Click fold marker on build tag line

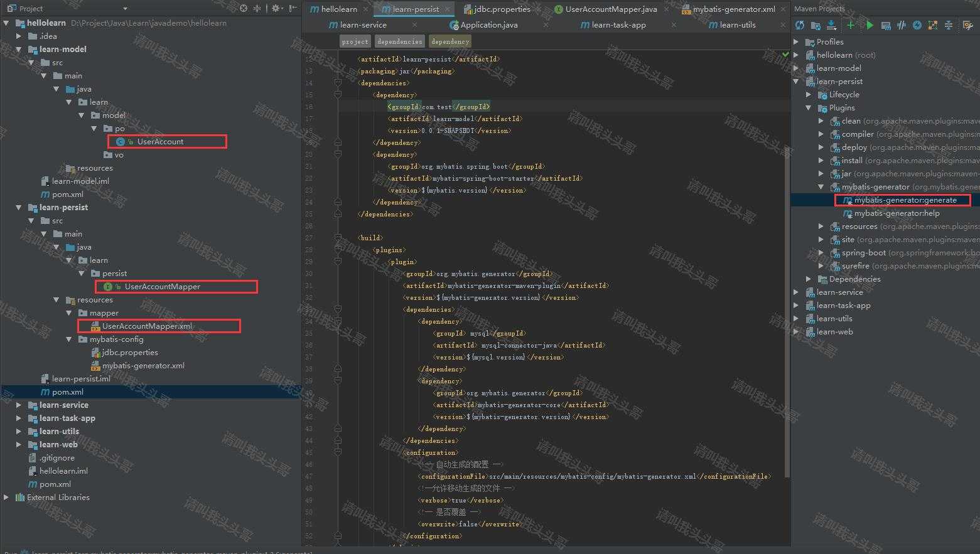[x=338, y=238]
